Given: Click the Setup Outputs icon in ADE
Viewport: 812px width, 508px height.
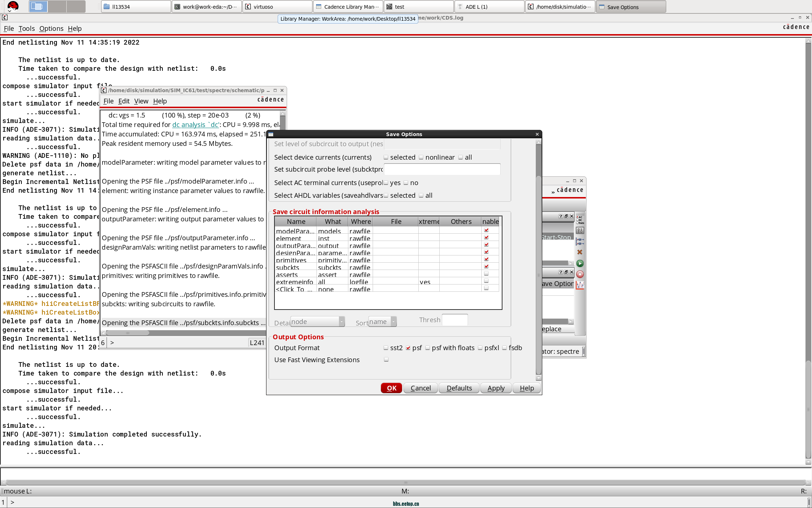Looking at the screenshot, I should pos(580,241).
